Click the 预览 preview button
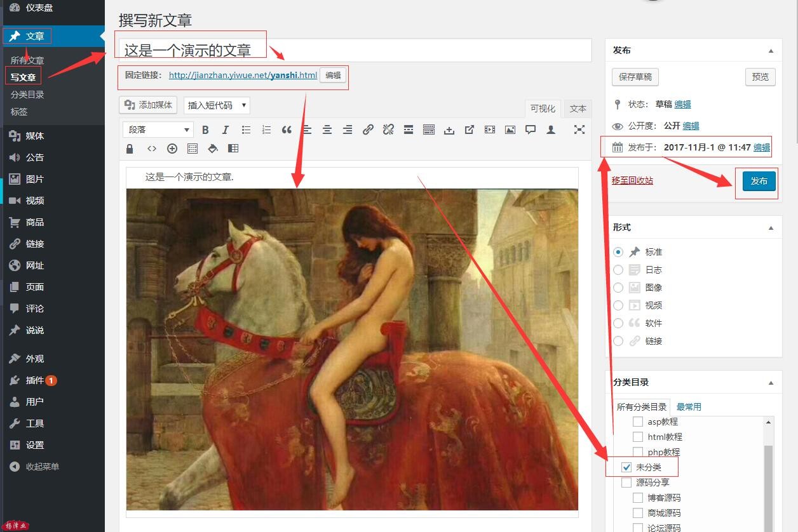The image size is (798, 532). (x=760, y=77)
